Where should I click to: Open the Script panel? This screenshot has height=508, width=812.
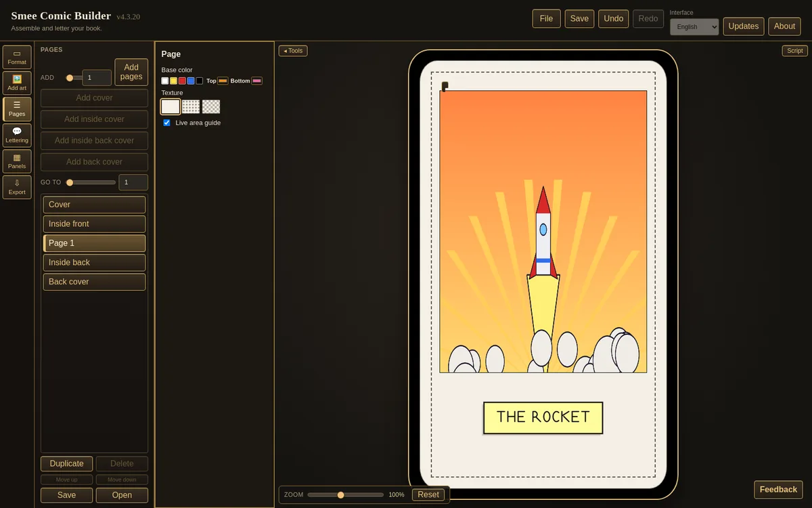point(794,51)
